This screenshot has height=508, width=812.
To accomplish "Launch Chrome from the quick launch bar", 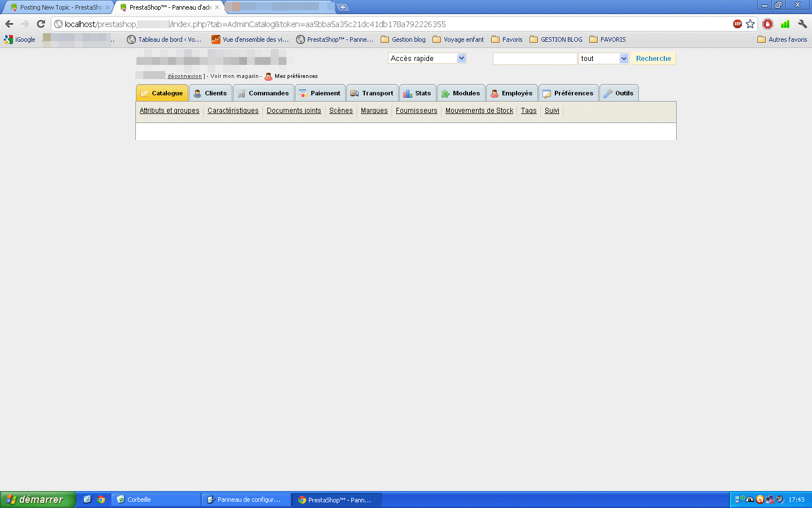I will 101,500.
